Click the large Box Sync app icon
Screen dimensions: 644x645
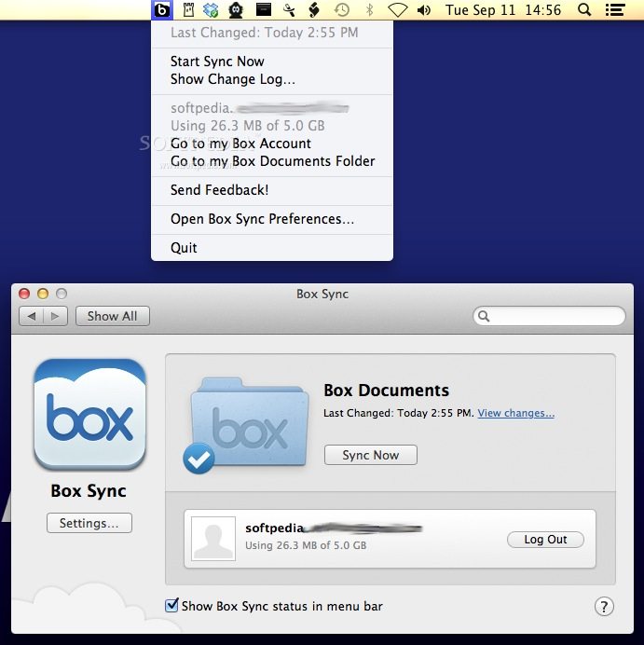(89, 414)
